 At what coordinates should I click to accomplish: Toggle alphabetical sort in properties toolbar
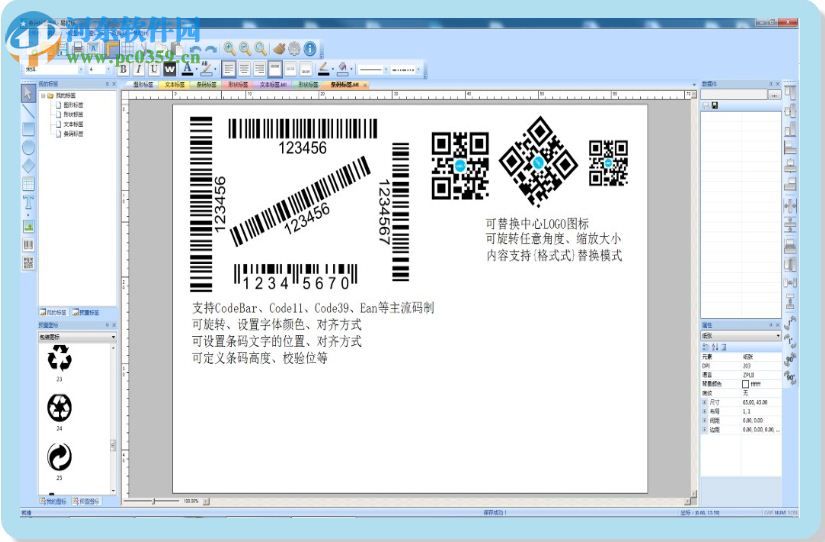point(715,347)
